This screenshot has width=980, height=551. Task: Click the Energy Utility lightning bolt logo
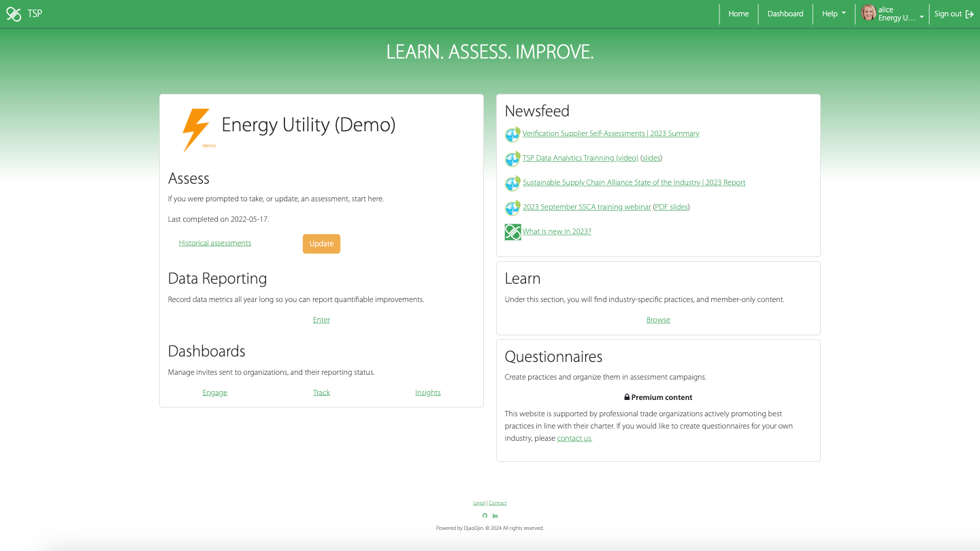(196, 129)
